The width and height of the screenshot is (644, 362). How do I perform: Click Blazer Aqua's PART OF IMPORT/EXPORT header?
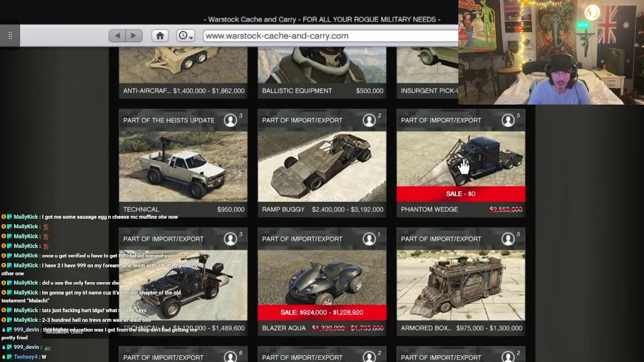coord(302,239)
